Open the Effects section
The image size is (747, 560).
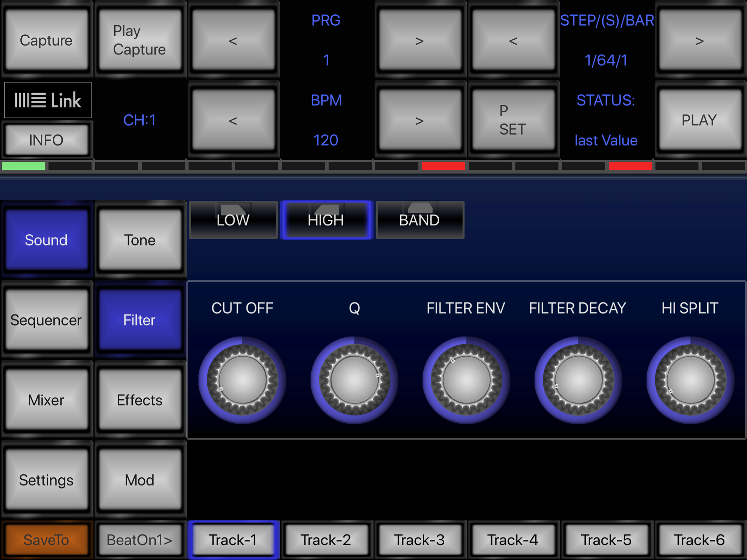pyautogui.click(x=139, y=400)
